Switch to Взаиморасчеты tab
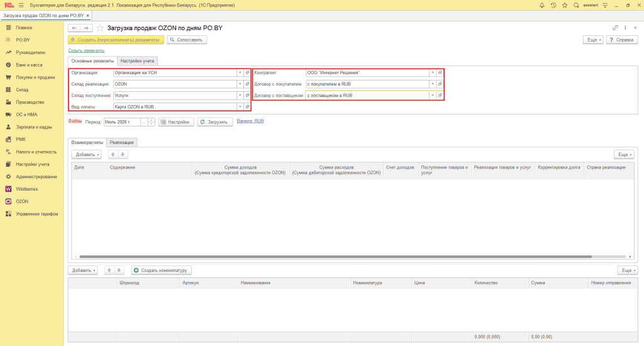The image size is (644, 346). [87, 142]
